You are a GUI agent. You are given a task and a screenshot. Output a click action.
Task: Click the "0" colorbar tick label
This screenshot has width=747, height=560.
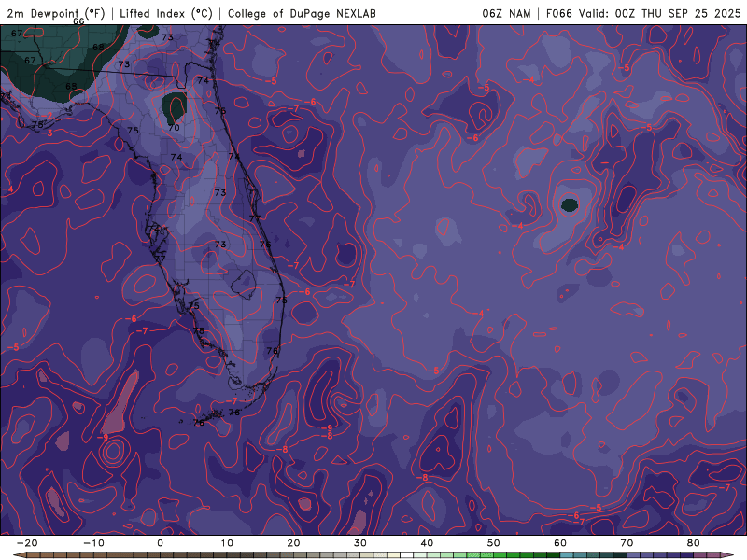[160, 543]
